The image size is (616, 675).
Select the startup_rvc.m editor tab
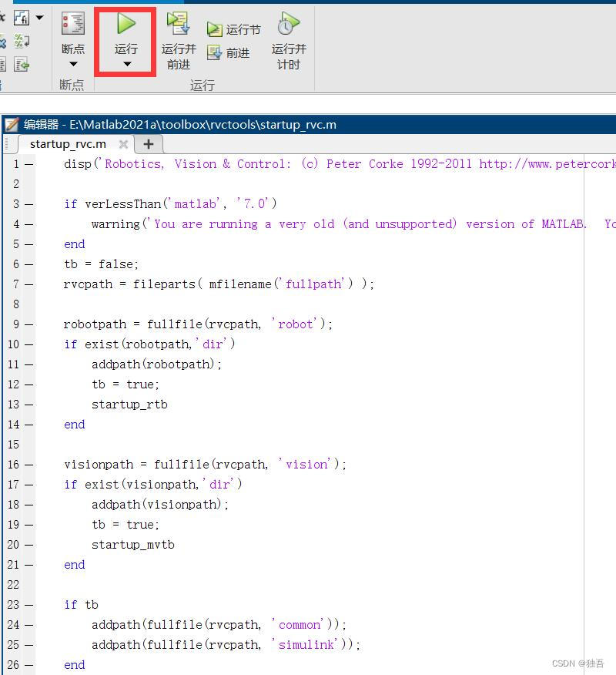pyautogui.click(x=68, y=144)
